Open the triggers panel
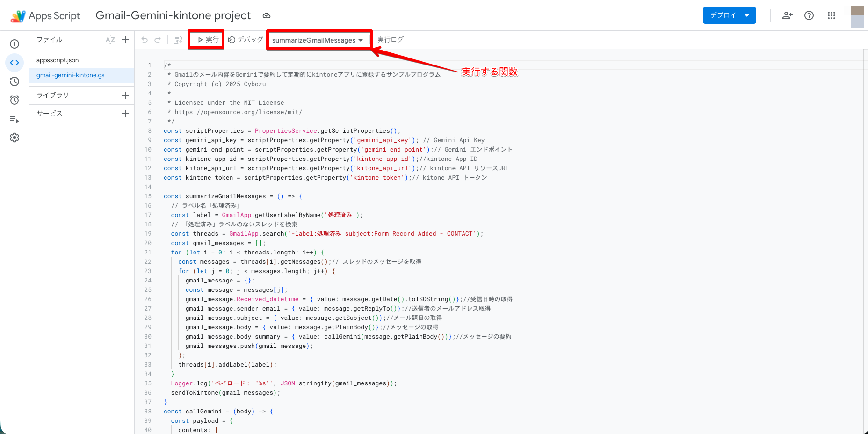The image size is (868, 434). pyautogui.click(x=14, y=100)
